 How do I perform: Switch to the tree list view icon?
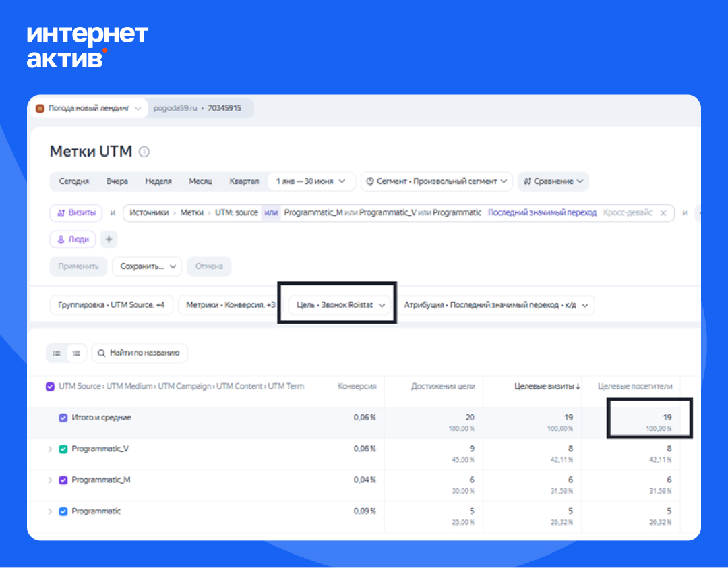pos(77,353)
